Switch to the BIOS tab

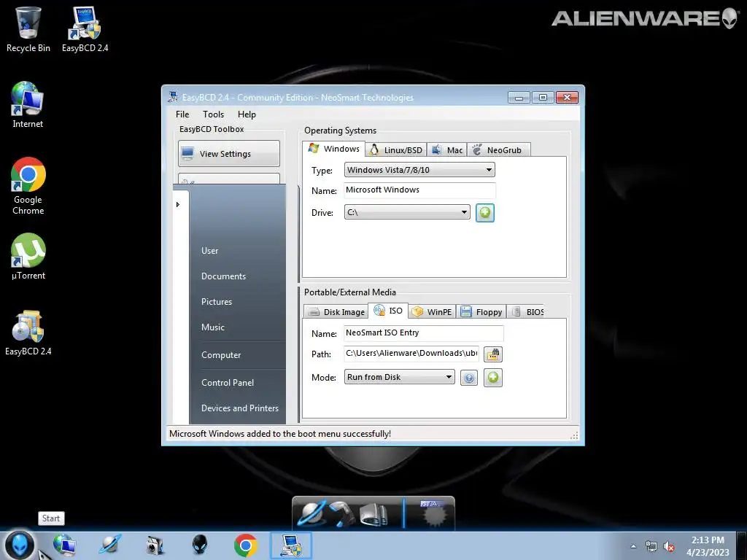click(x=526, y=312)
